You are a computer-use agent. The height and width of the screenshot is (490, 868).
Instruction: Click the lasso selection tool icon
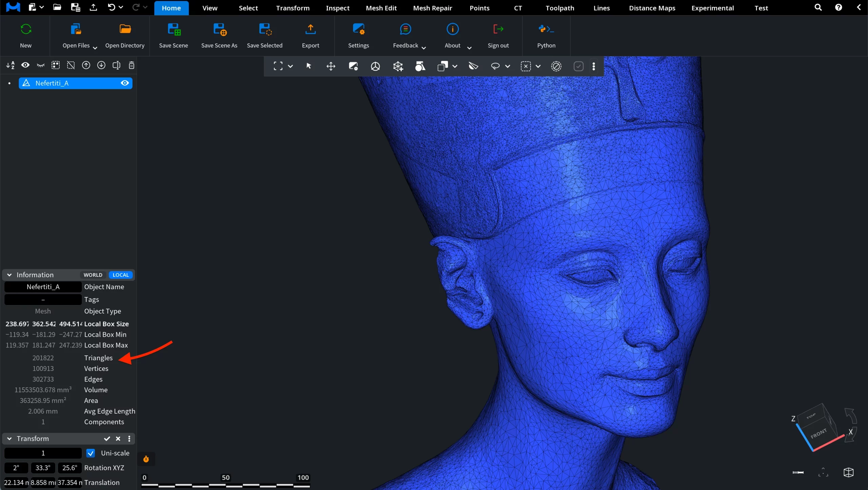(x=495, y=66)
